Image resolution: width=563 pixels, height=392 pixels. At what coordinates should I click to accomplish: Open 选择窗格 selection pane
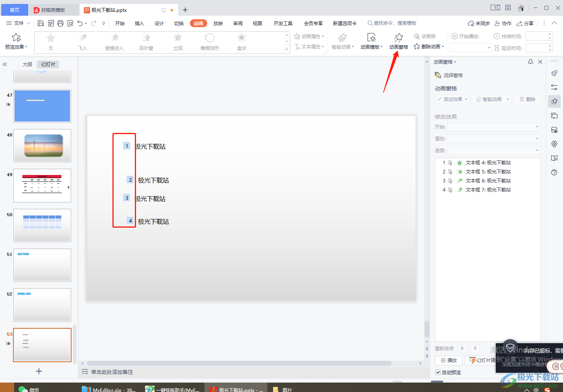pos(449,75)
